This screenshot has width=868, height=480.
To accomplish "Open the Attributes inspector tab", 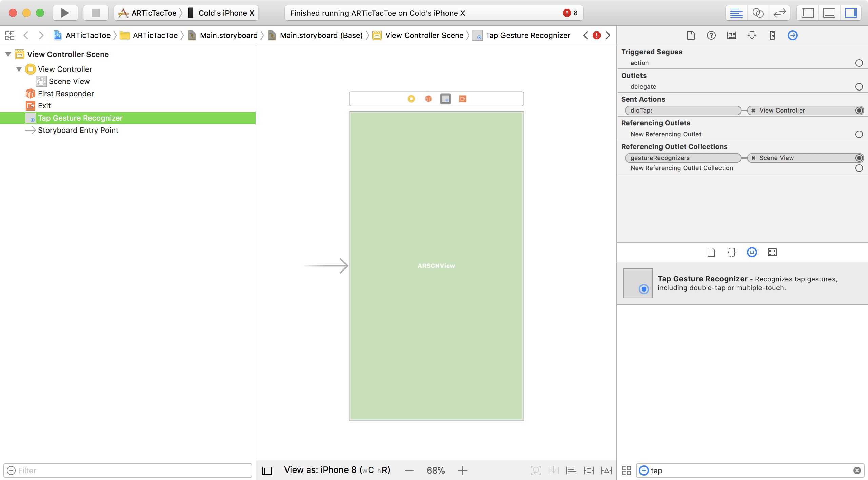I will pyautogui.click(x=752, y=35).
